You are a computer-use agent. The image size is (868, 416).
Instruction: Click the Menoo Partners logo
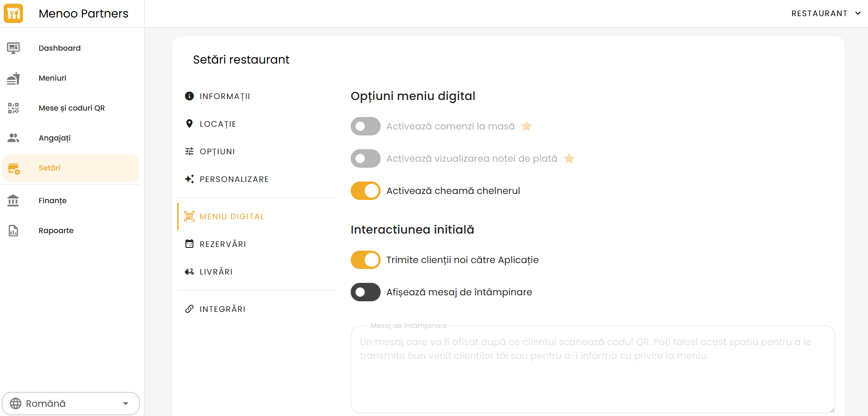pyautogui.click(x=14, y=13)
